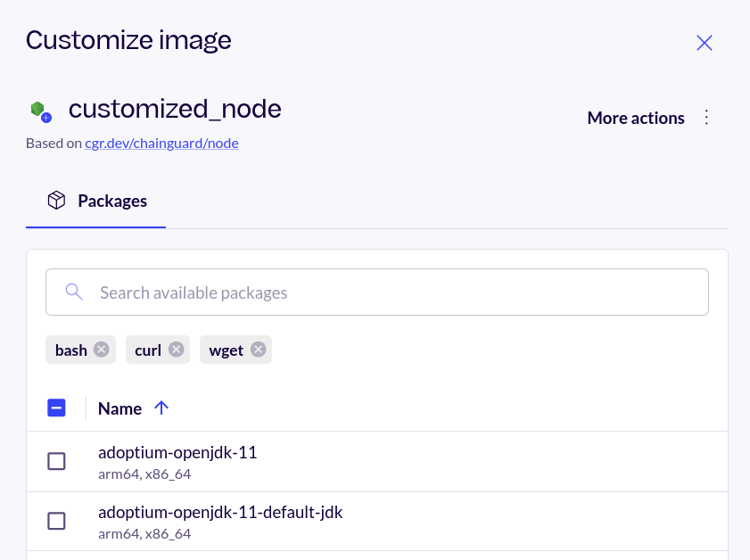Check the adoptium-openjdk-11-default-jdk package
The height and width of the screenshot is (560, 750).
[x=56, y=521]
